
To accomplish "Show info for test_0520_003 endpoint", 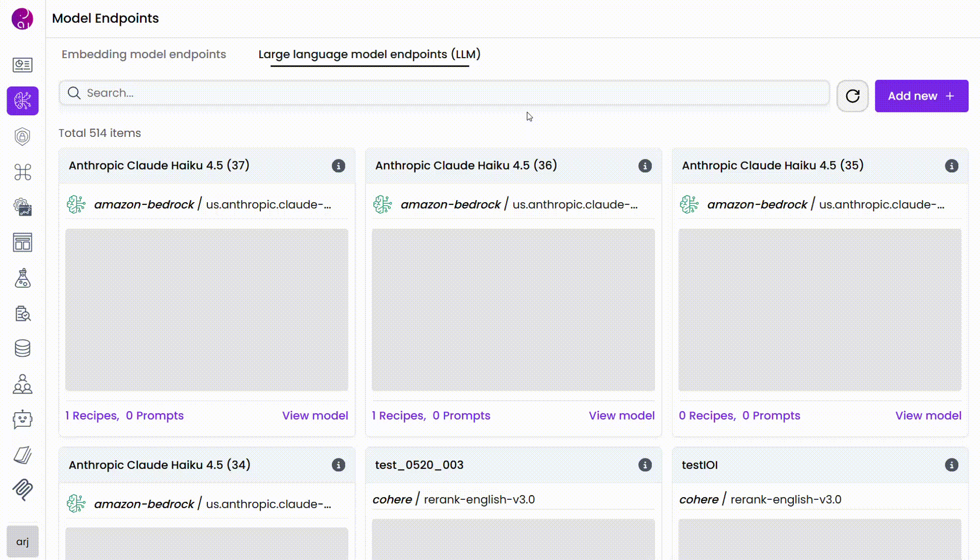I will [645, 465].
